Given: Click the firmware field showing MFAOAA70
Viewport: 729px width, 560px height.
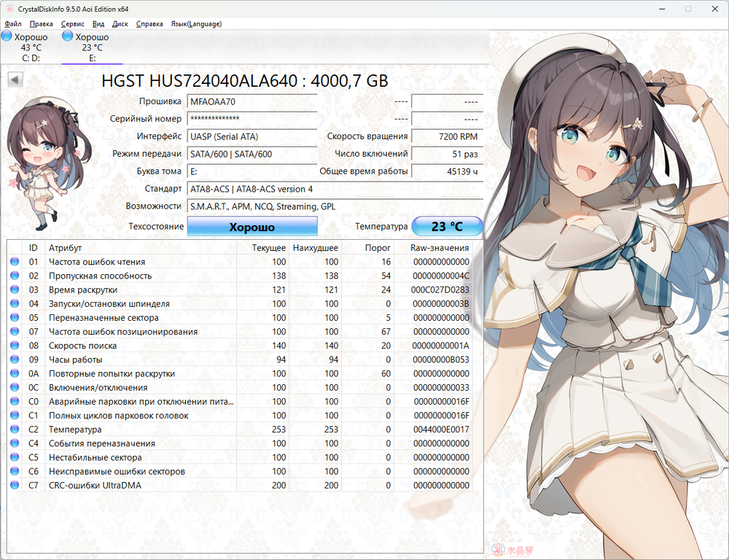Looking at the screenshot, I should [252, 101].
